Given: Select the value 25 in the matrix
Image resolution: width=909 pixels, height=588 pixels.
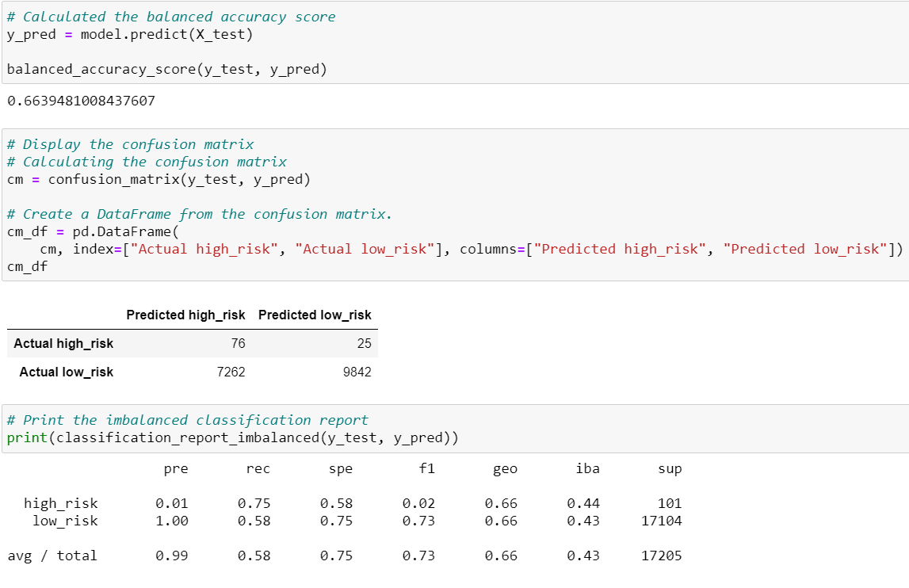Looking at the screenshot, I should pyautogui.click(x=366, y=344).
